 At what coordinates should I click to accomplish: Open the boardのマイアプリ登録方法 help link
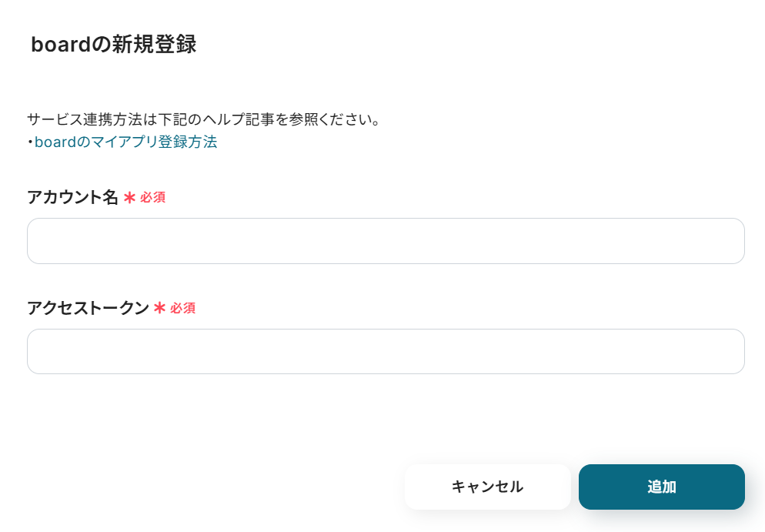(125, 142)
